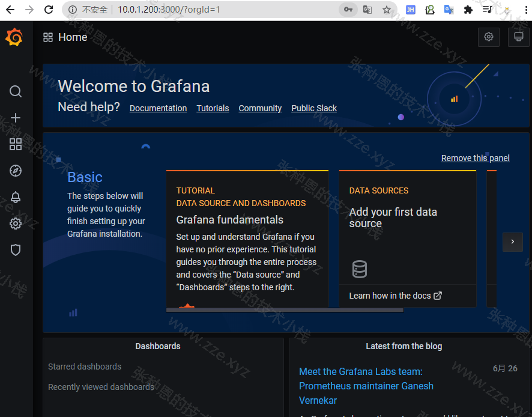Open the Alerting bell icon

[x=15, y=197]
